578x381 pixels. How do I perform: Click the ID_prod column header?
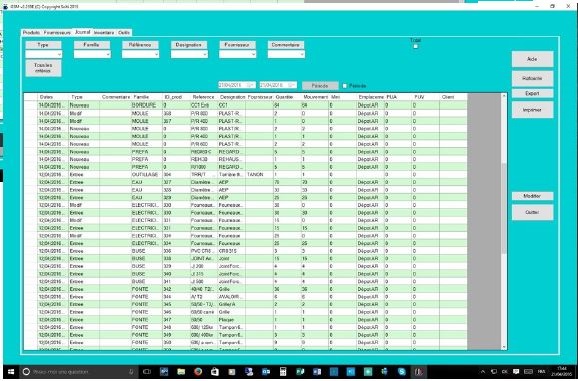[176, 97]
